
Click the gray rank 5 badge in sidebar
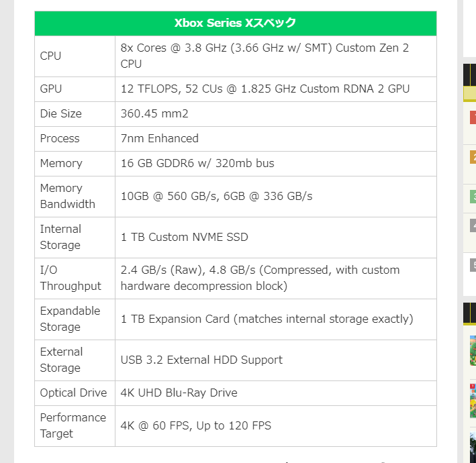click(x=473, y=265)
